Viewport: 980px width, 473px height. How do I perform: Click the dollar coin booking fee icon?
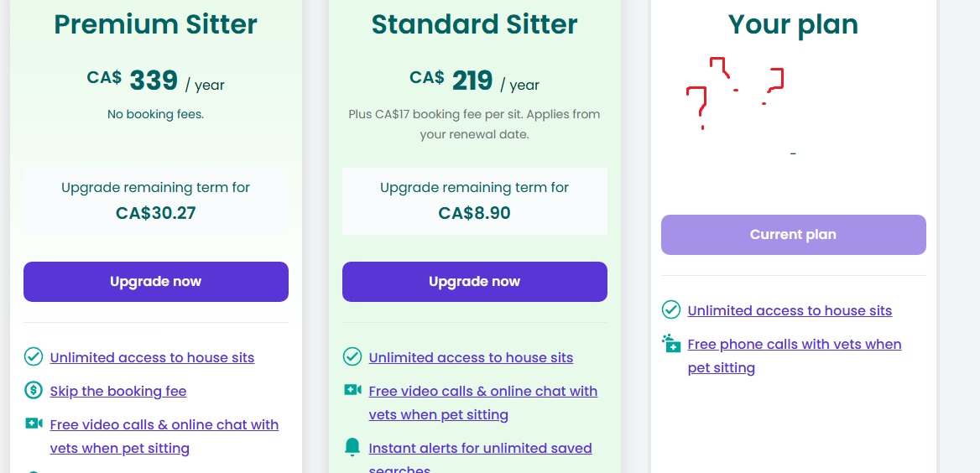(34, 391)
